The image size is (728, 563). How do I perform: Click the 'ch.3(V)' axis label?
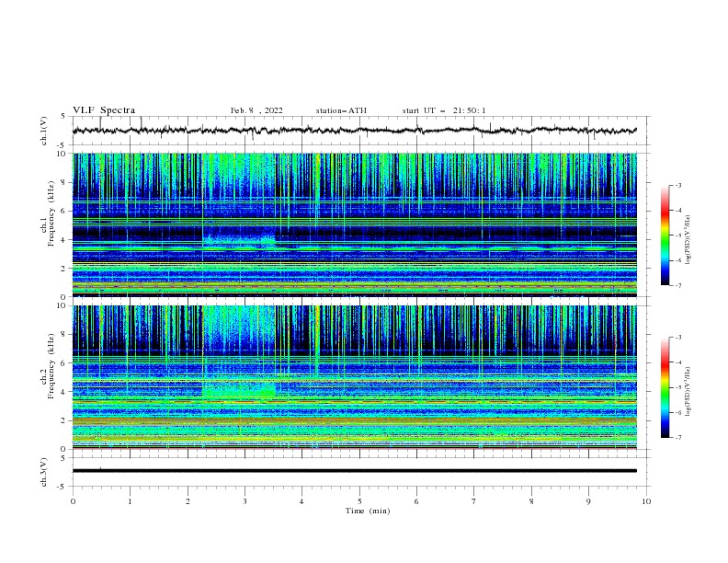tap(44, 473)
